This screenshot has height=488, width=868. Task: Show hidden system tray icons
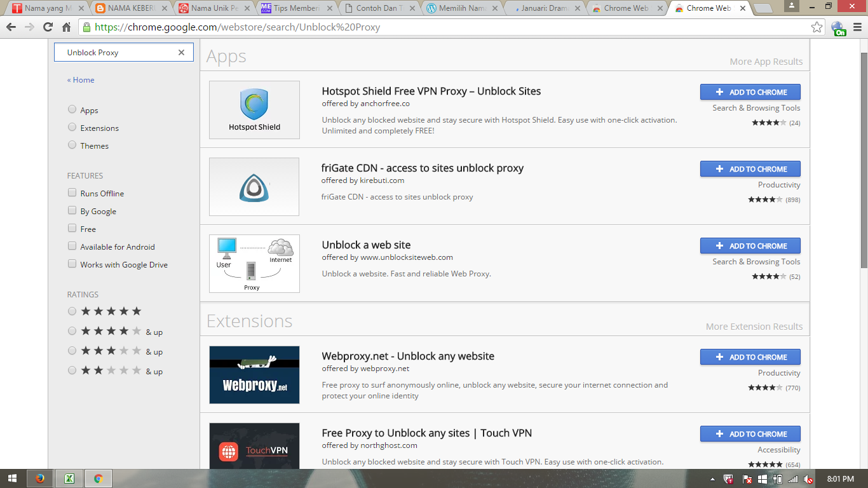pyautogui.click(x=712, y=479)
